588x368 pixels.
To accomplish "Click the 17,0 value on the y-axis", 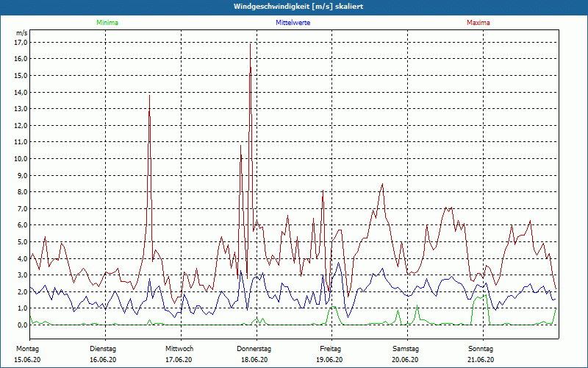I will 21,43.
